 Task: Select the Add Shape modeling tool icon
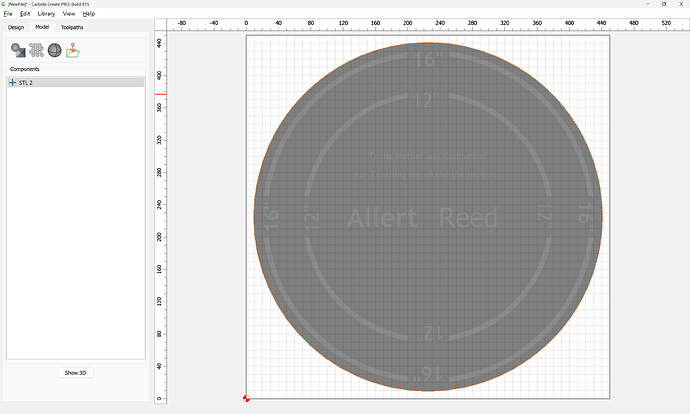18,50
